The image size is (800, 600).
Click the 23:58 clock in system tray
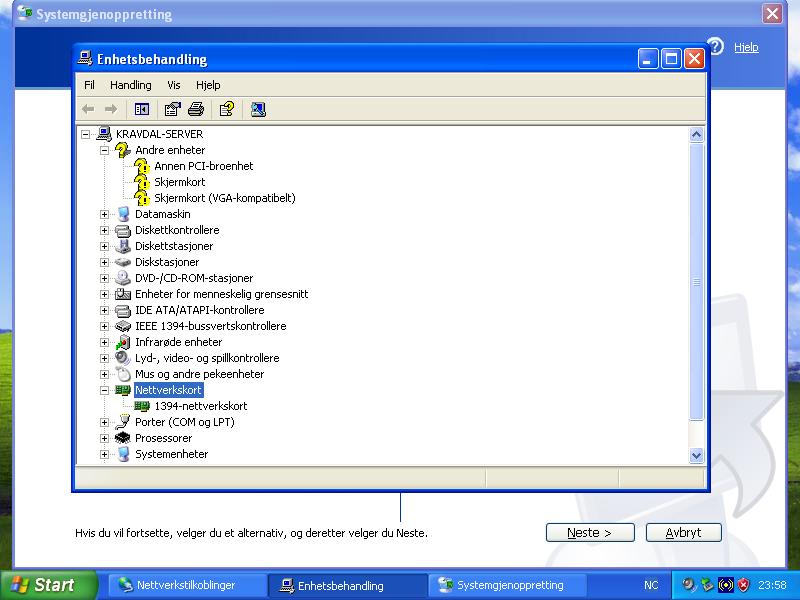tap(772, 585)
